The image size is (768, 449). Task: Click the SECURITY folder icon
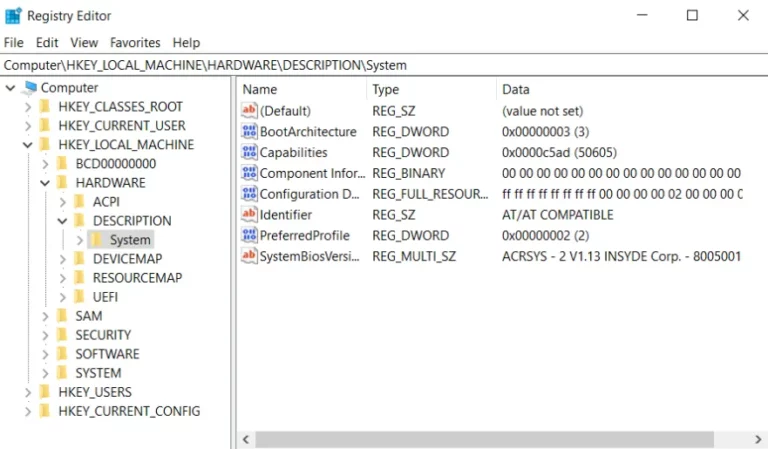[62, 335]
